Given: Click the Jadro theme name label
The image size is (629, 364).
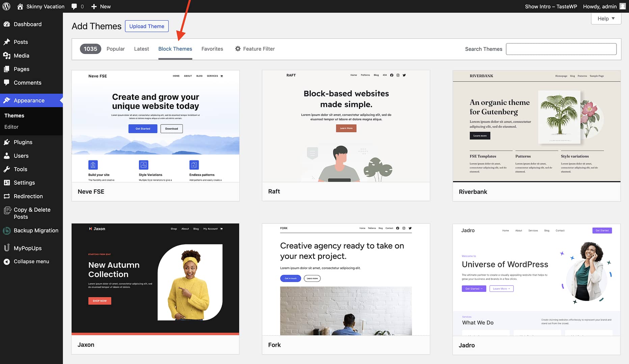Looking at the screenshot, I should 467,345.
